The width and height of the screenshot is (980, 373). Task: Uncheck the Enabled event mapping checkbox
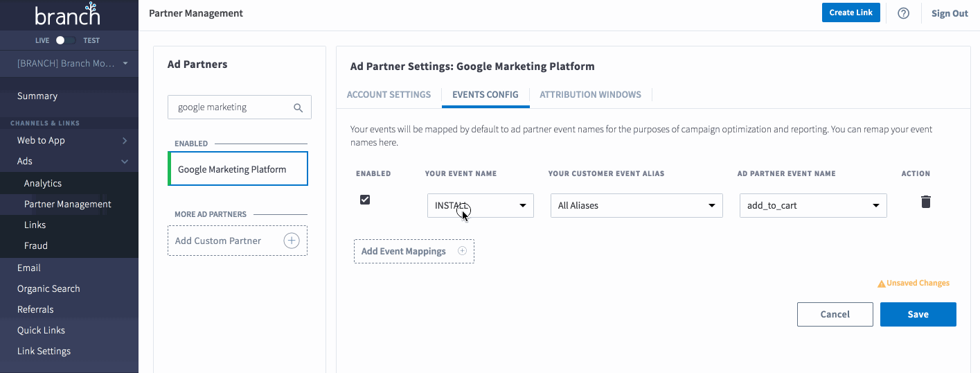[365, 200]
